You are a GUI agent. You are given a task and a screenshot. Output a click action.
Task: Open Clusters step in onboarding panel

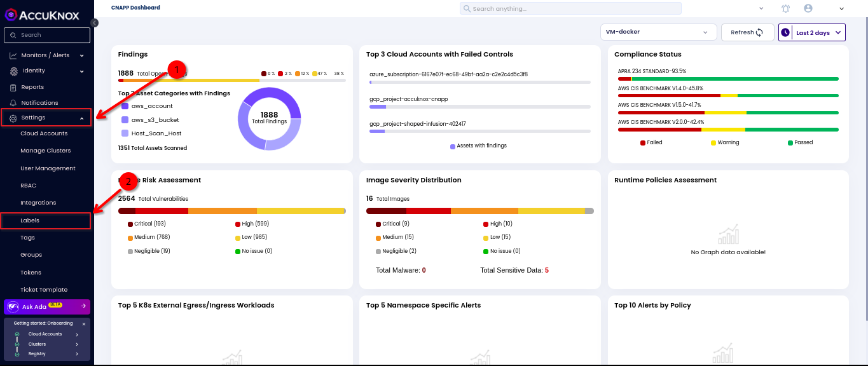pos(37,344)
